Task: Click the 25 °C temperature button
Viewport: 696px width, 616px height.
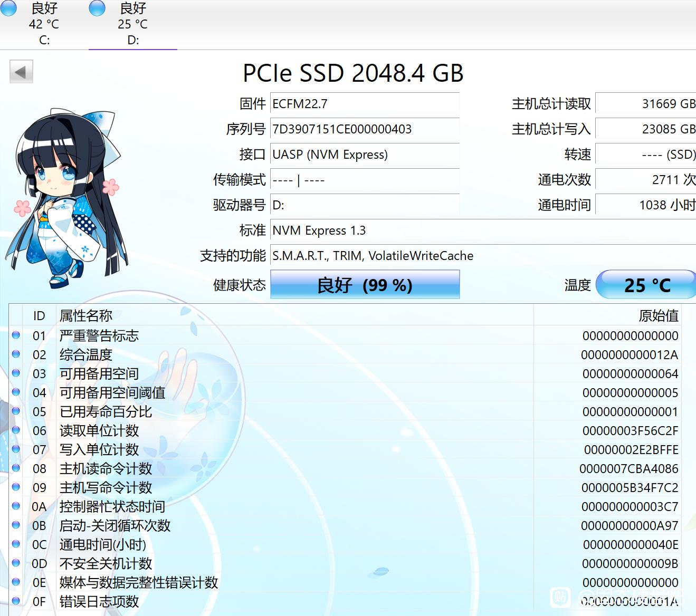Action: click(646, 284)
